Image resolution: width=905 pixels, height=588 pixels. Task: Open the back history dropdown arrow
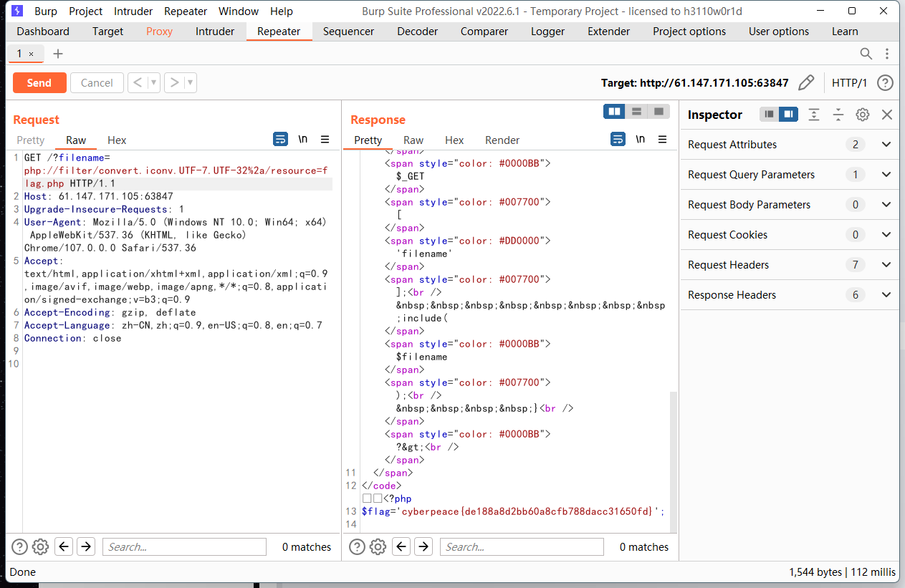[154, 82]
